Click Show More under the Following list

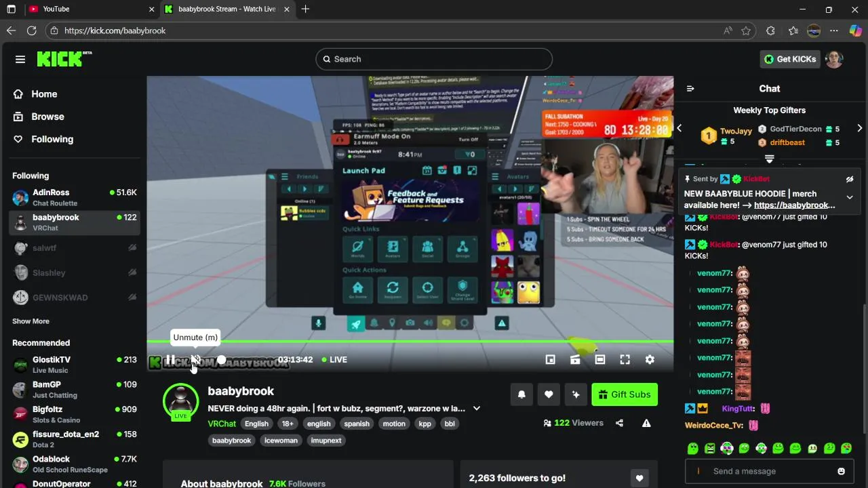[31, 321]
